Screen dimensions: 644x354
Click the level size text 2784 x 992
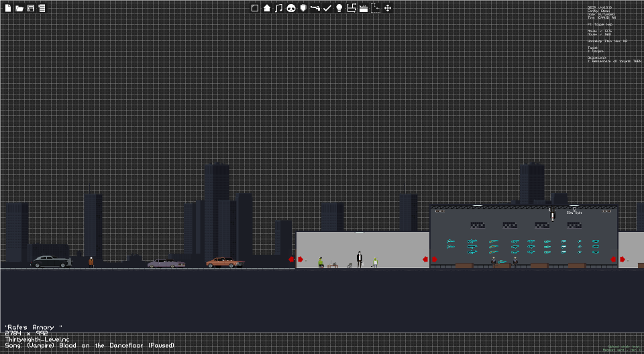pos(26,333)
